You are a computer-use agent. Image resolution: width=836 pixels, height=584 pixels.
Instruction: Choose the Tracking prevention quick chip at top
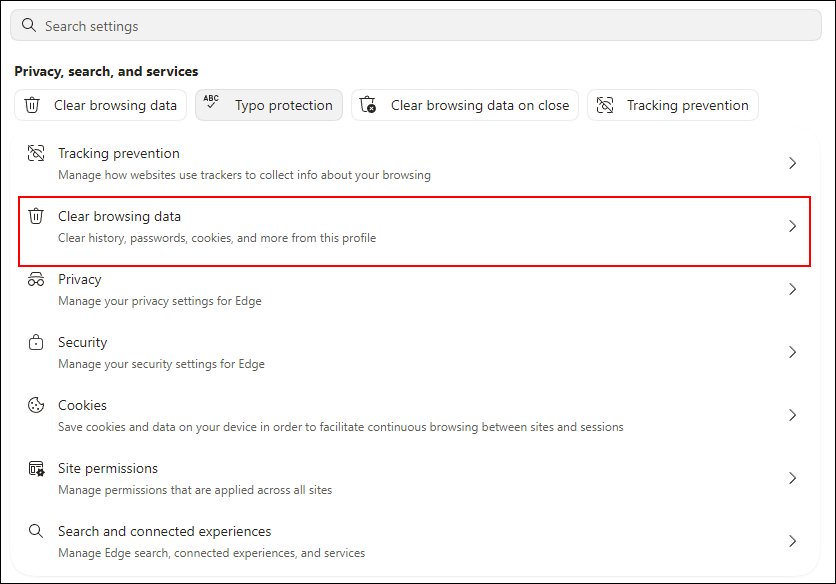click(672, 105)
